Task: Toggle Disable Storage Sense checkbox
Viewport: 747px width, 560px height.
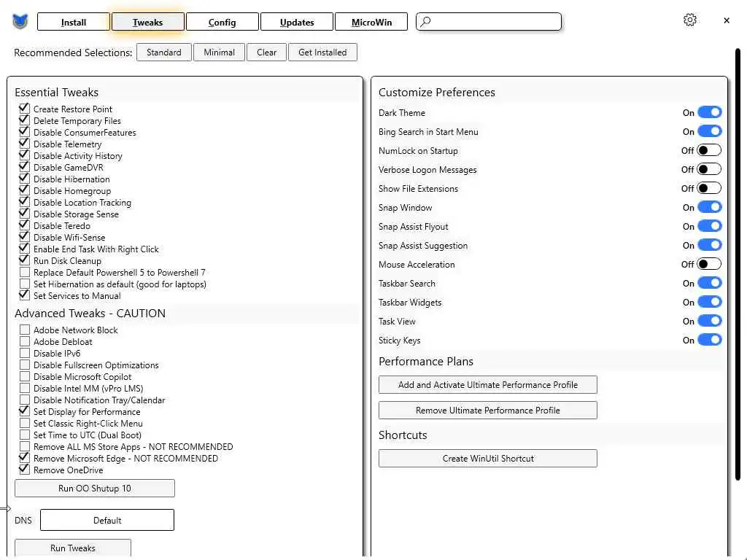Action: coord(24,214)
